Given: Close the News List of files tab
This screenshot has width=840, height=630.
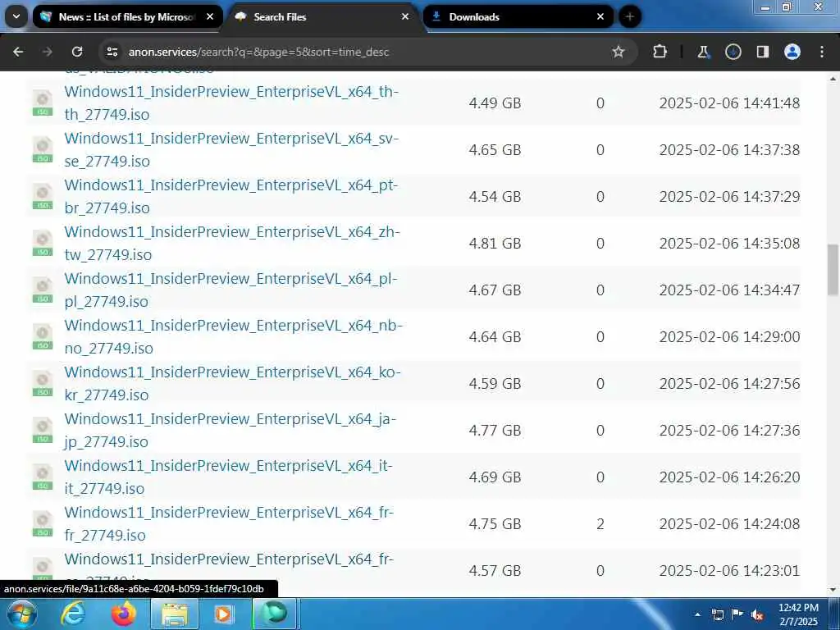Looking at the screenshot, I should pyautogui.click(x=210, y=16).
